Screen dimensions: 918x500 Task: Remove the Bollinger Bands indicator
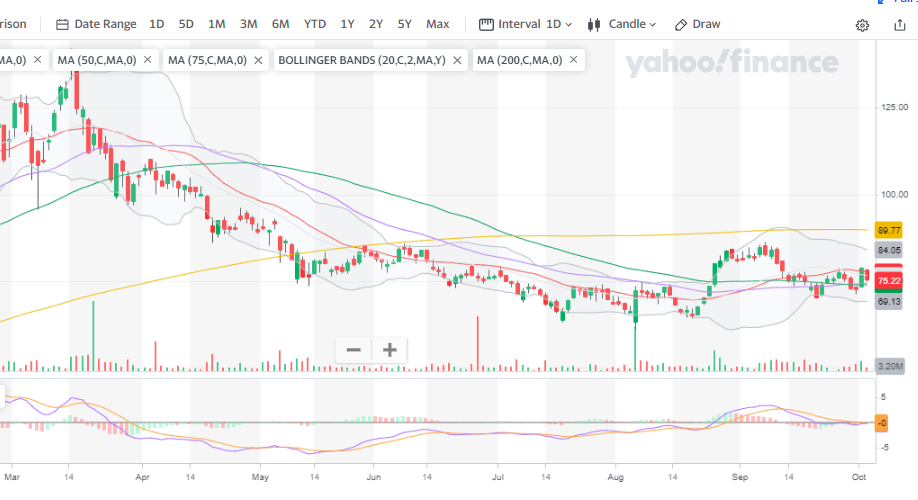tap(457, 60)
